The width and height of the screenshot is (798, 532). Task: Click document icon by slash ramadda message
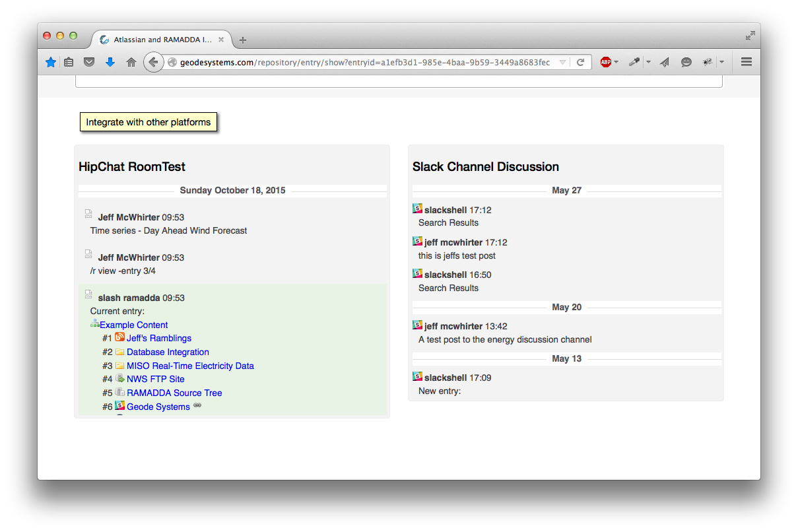[88, 294]
